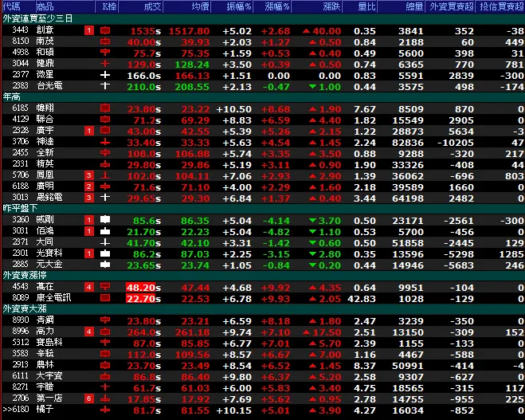The width and height of the screenshot is (525, 420).
Task: Select stock name 辛耘 in row 3583
Action: click(x=45, y=353)
